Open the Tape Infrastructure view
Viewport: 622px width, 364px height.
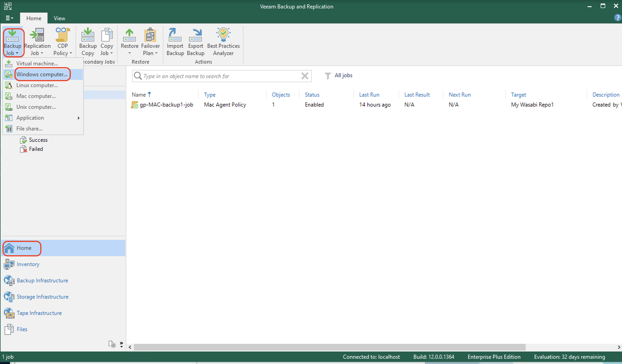pos(63,313)
